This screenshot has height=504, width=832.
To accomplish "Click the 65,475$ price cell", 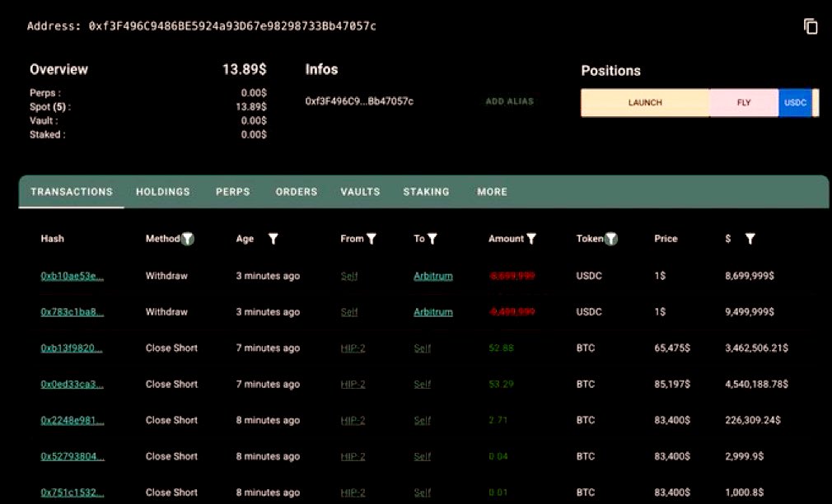I will pos(672,348).
